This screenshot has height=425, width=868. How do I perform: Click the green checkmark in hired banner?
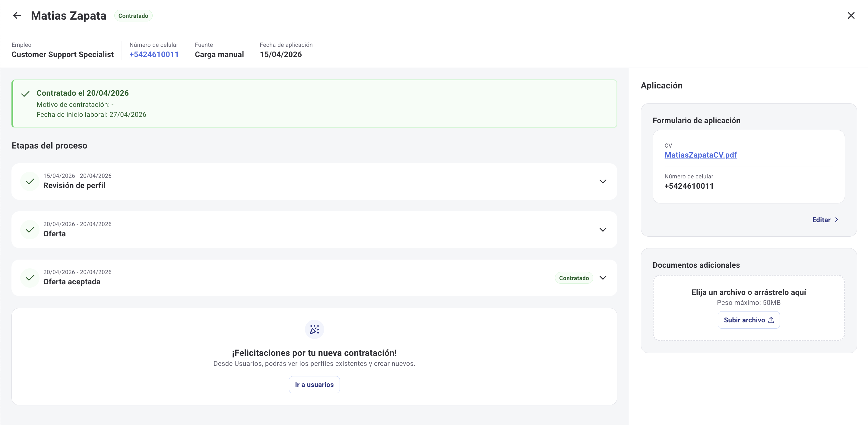click(x=25, y=94)
